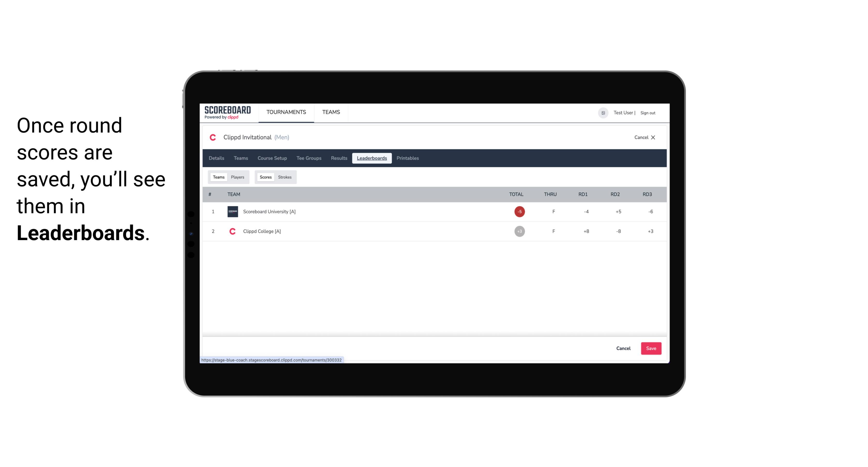
Task: Click the red Save button
Action: click(x=650, y=348)
